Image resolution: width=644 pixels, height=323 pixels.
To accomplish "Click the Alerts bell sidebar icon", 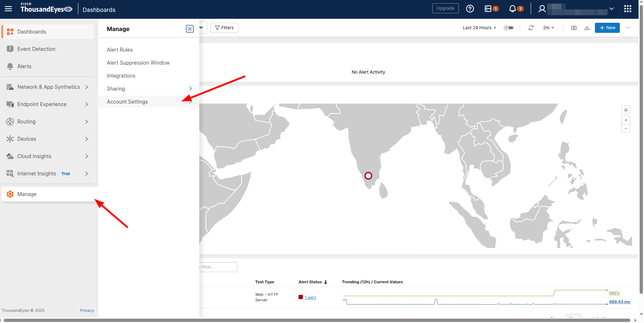I will [10, 66].
